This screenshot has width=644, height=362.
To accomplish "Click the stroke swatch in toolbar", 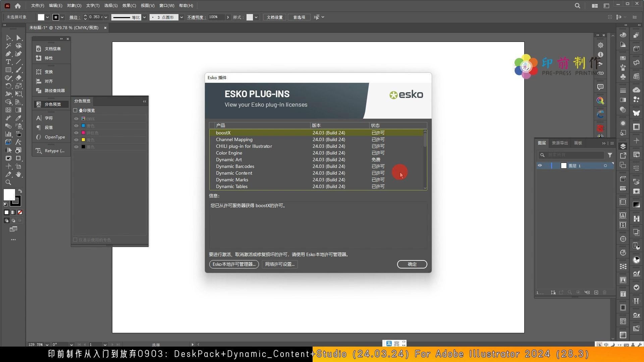I will pyautogui.click(x=16, y=201).
